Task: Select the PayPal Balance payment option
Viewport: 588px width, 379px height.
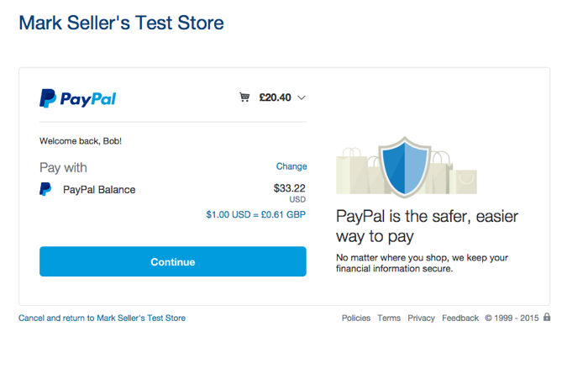Action: point(99,189)
